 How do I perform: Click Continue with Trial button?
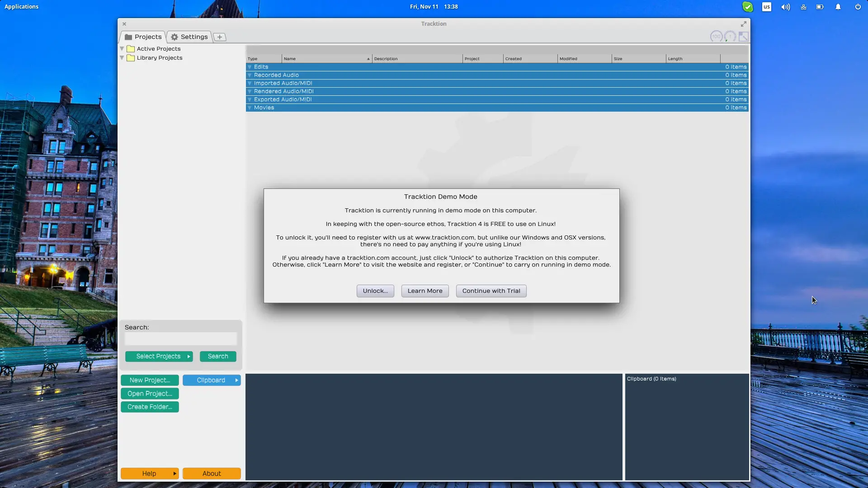point(491,291)
